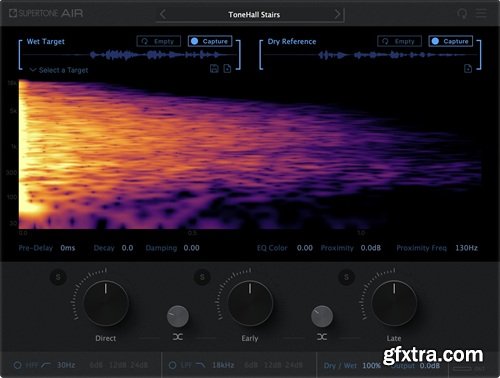Click the Proximity 0.0dB value
The image size is (500, 378).
click(371, 248)
